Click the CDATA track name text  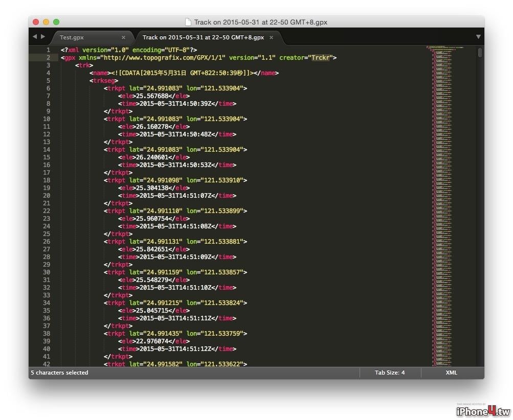pyautogui.click(x=182, y=73)
